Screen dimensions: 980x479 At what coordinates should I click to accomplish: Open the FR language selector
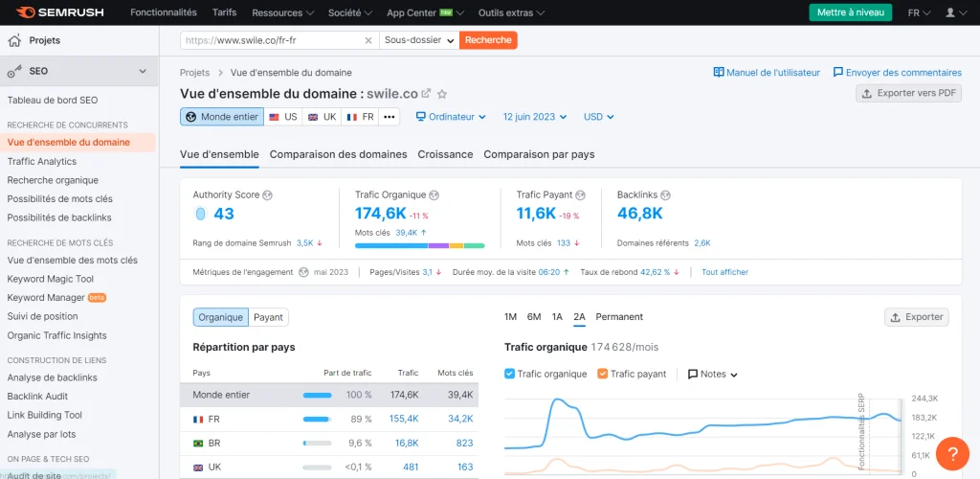920,12
